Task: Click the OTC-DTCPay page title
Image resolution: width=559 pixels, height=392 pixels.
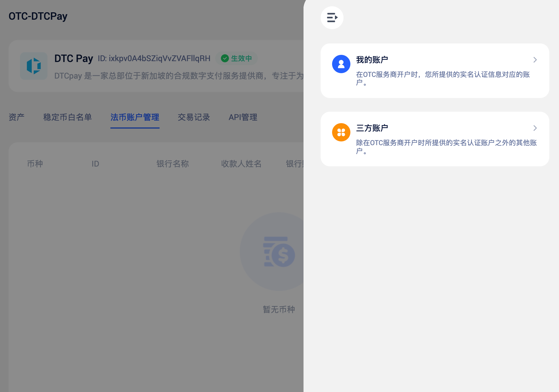Action: [x=38, y=16]
